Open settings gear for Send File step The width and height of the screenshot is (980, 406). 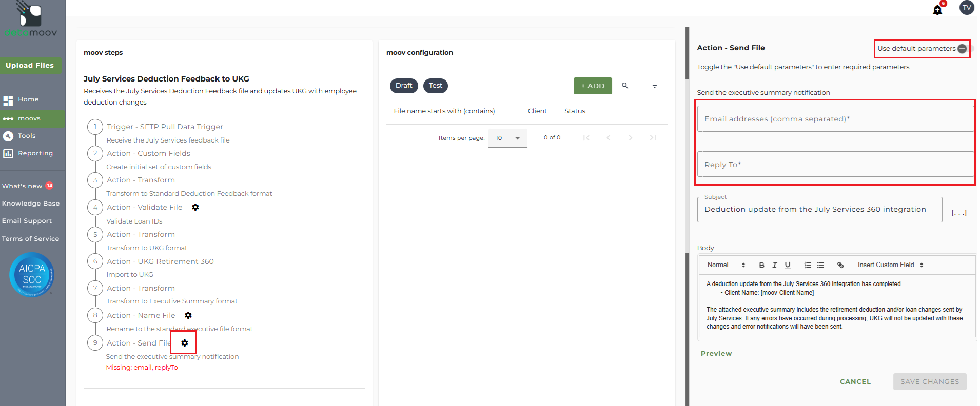pos(185,343)
